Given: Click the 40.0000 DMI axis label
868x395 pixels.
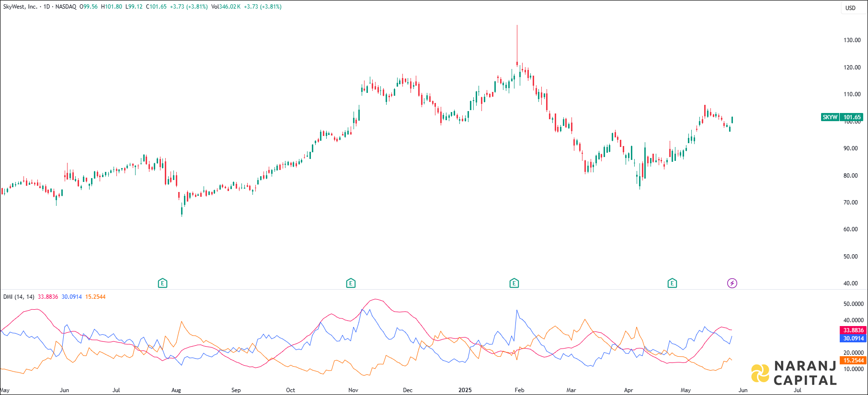Looking at the screenshot, I should point(854,320).
